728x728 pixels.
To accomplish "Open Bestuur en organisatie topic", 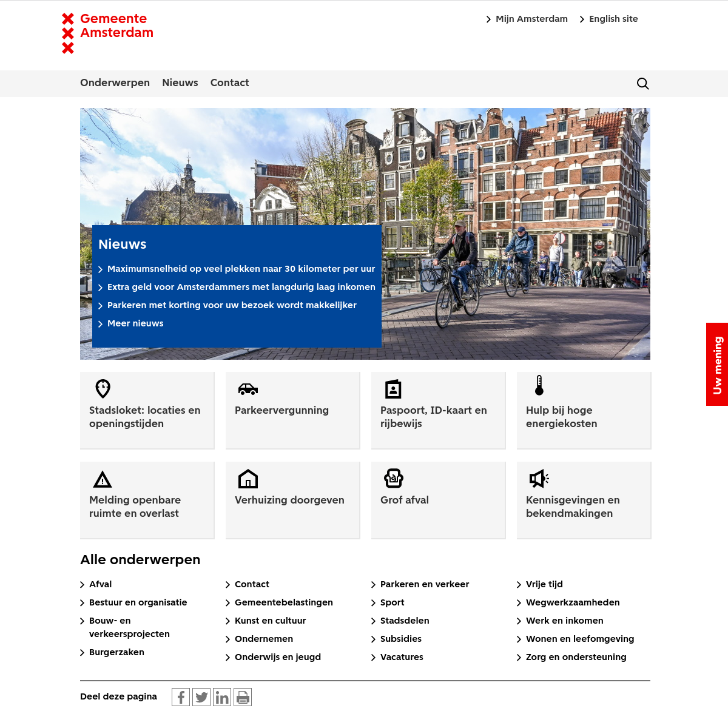I will pyautogui.click(x=133, y=602).
